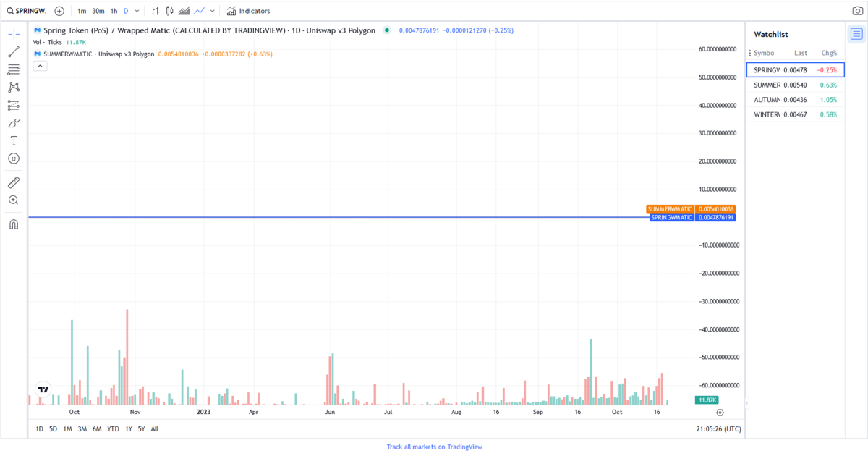Click the add symbol plus icon
The width and height of the screenshot is (868, 456).
(x=59, y=11)
